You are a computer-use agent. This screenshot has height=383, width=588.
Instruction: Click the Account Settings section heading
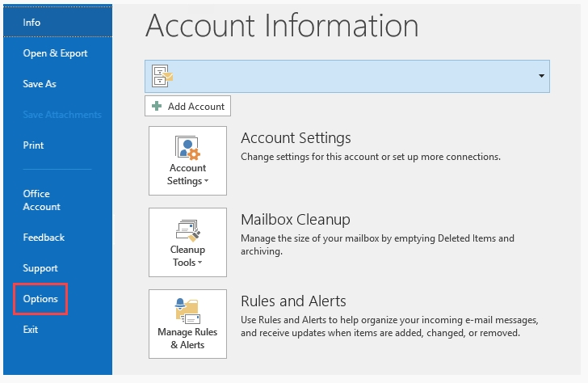pos(296,138)
